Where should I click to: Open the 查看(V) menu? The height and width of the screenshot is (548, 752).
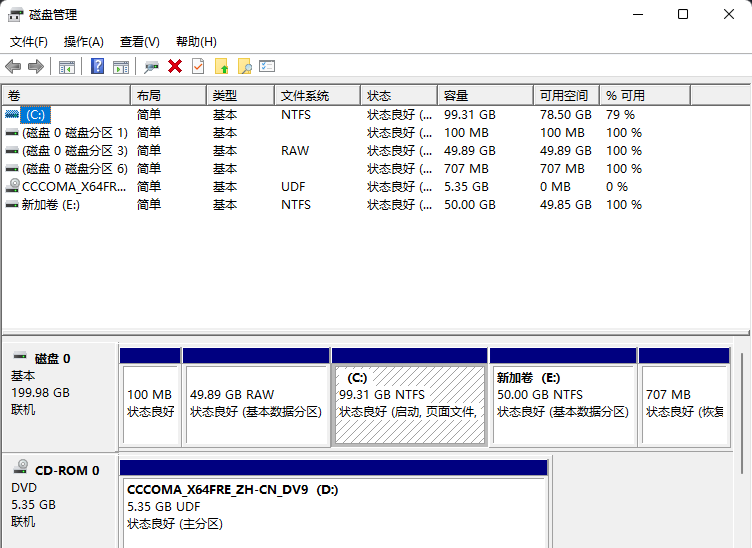point(139,41)
